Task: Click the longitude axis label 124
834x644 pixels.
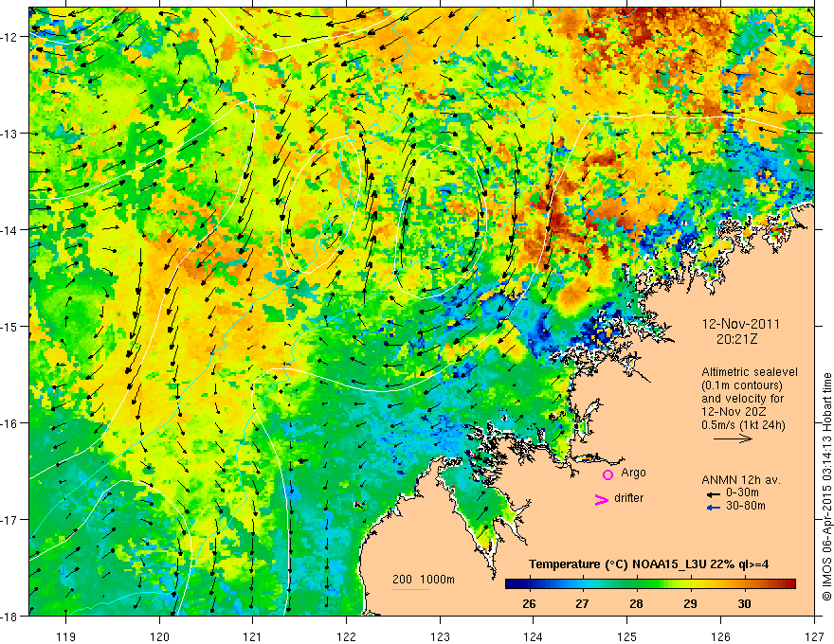Action: (534, 637)
